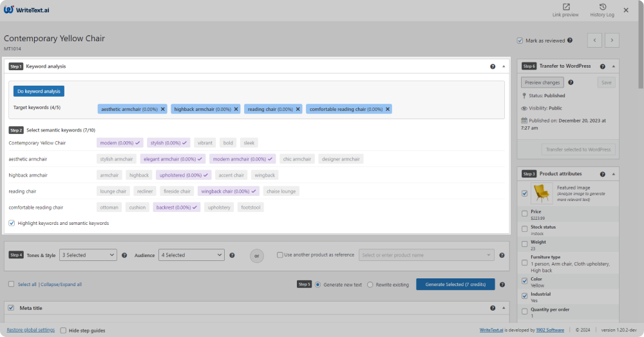Check the Price attribute checkbox
The width and height of the screenshot is (644, 337).
coord(524,214)
